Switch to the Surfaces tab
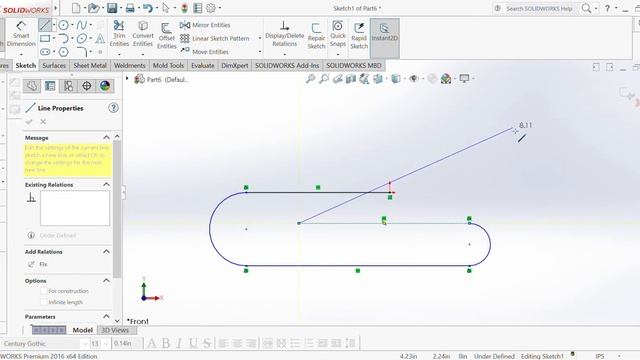 (x=54, y=65)
